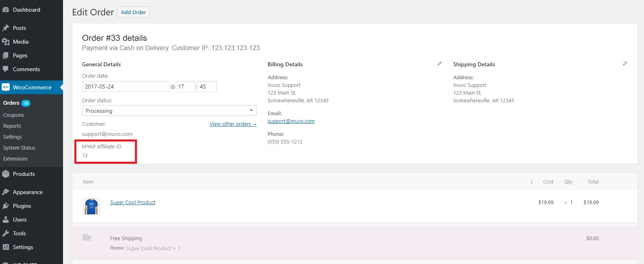Click support@inuvo.com email link
This screenshot has width=644, height=264.
coord(291,121)
